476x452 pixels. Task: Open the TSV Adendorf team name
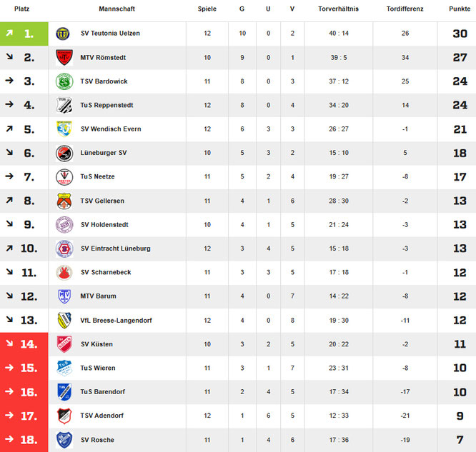click(101, 416)
